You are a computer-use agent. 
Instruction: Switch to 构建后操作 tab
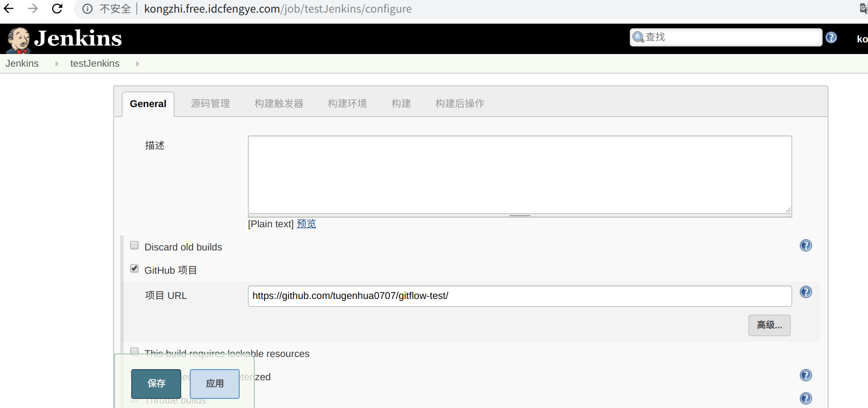click(460, 104)
